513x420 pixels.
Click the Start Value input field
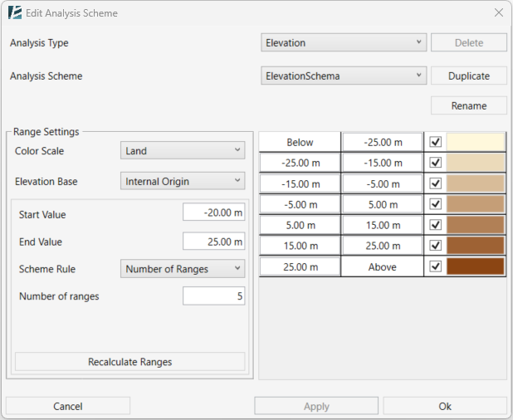click(x=214, y=213)
